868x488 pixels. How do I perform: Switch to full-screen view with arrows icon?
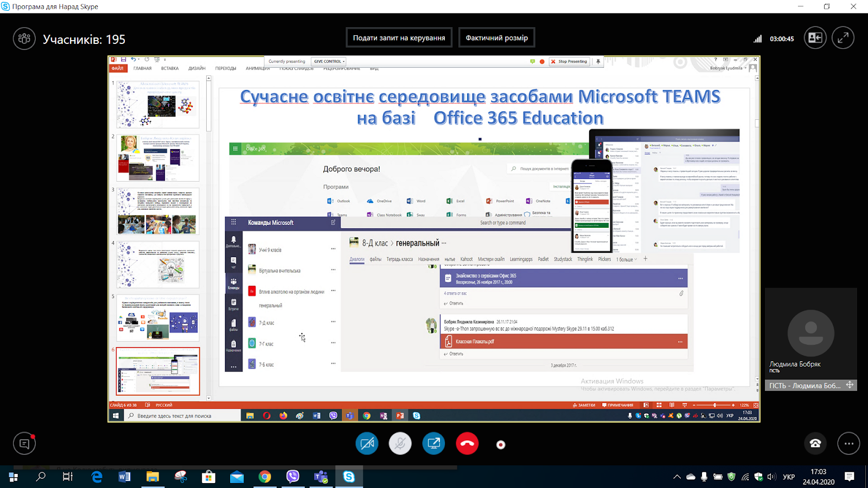(x=843, y=38)
